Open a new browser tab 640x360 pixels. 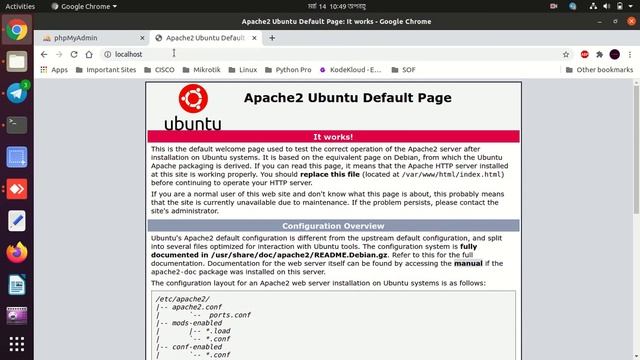click(272, 38)
